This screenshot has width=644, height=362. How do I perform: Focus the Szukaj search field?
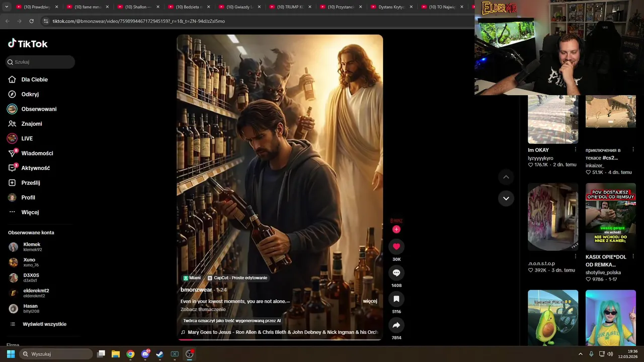tap(40, 62)
